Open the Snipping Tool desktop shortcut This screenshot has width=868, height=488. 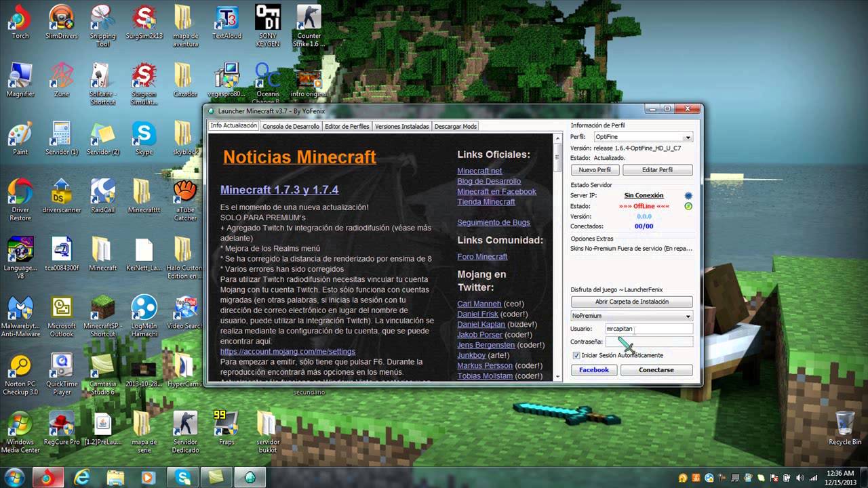(103, 26)
